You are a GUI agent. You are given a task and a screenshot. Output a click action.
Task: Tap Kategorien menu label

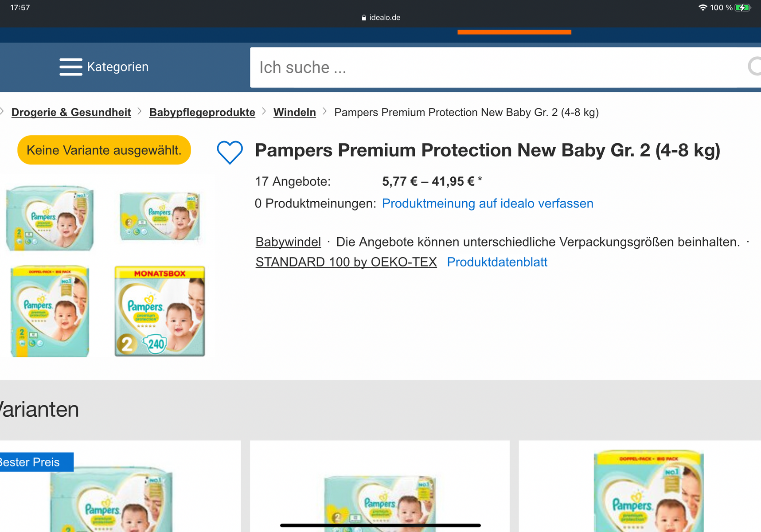click(118, 67)
